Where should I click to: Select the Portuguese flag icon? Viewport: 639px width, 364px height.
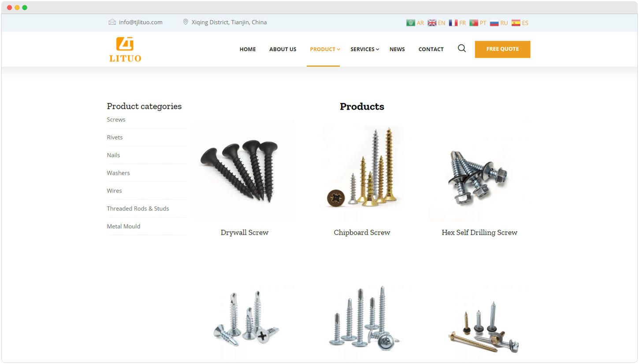click(474, 23)
